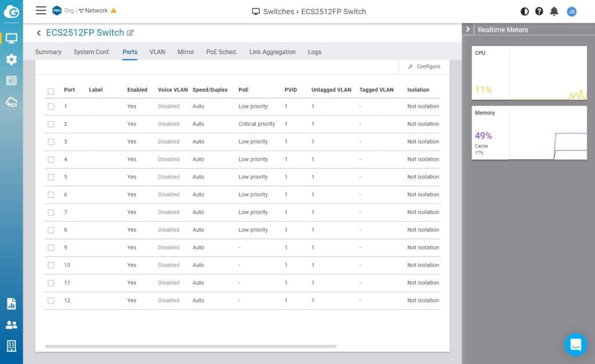The height and width of the screenshot is (364, 595).
Task: Go back using chevron beside switch name
Action: [39, 33]
